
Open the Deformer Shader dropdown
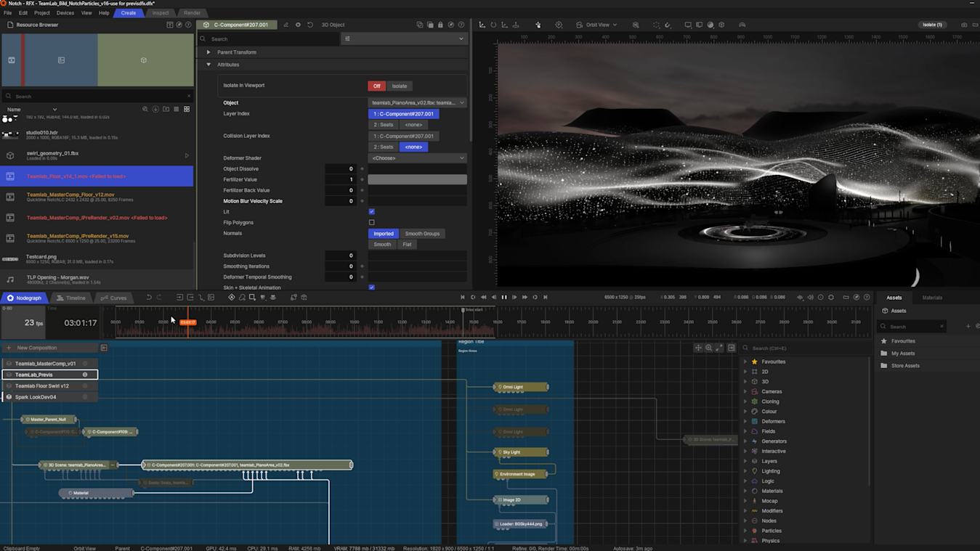[x=418, y=158]
